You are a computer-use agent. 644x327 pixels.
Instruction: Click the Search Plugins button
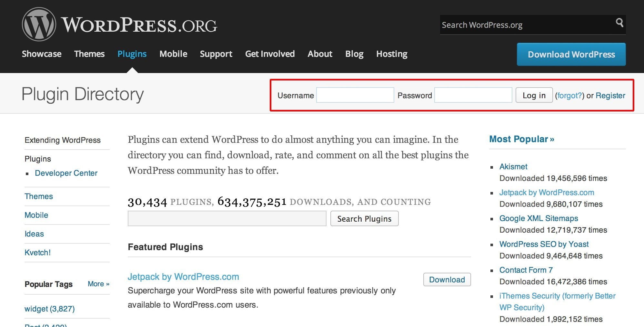click(x=365, y=219)
